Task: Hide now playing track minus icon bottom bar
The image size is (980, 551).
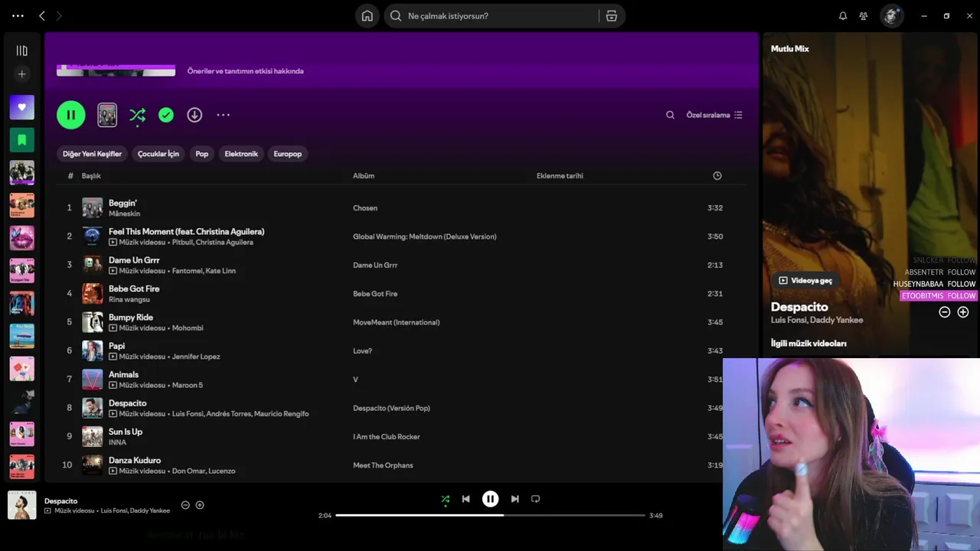Action: point(185,505)
